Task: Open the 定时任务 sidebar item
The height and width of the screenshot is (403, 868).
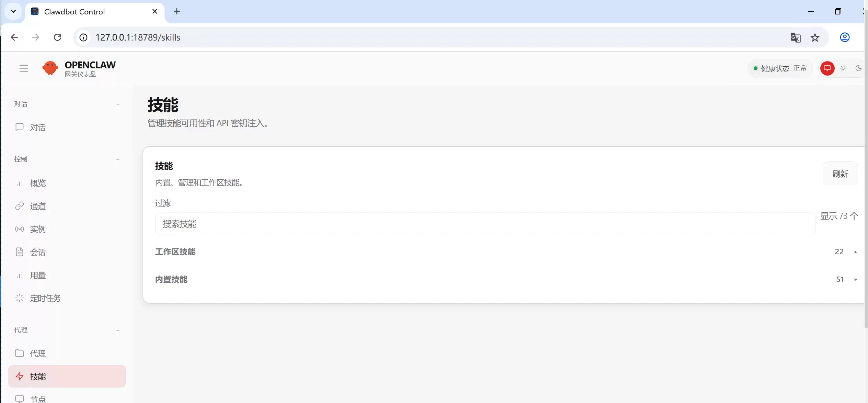Action: [45, 298]
